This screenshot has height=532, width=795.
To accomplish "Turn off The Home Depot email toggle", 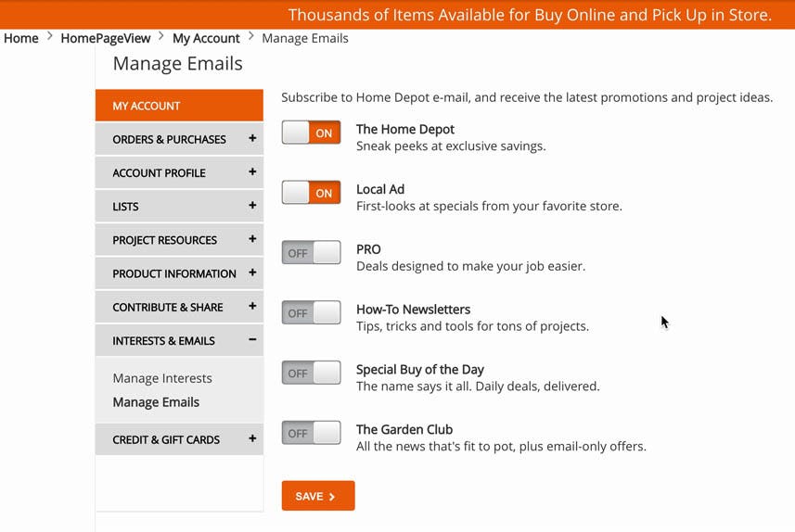I will click(x=311, y=133).
